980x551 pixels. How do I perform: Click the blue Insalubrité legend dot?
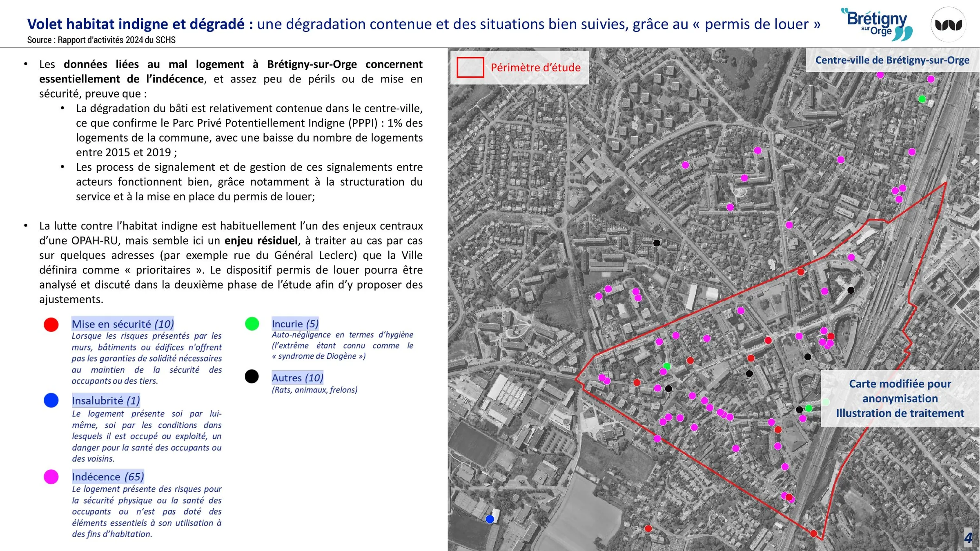pyautogui.click(x=51, y=400)
